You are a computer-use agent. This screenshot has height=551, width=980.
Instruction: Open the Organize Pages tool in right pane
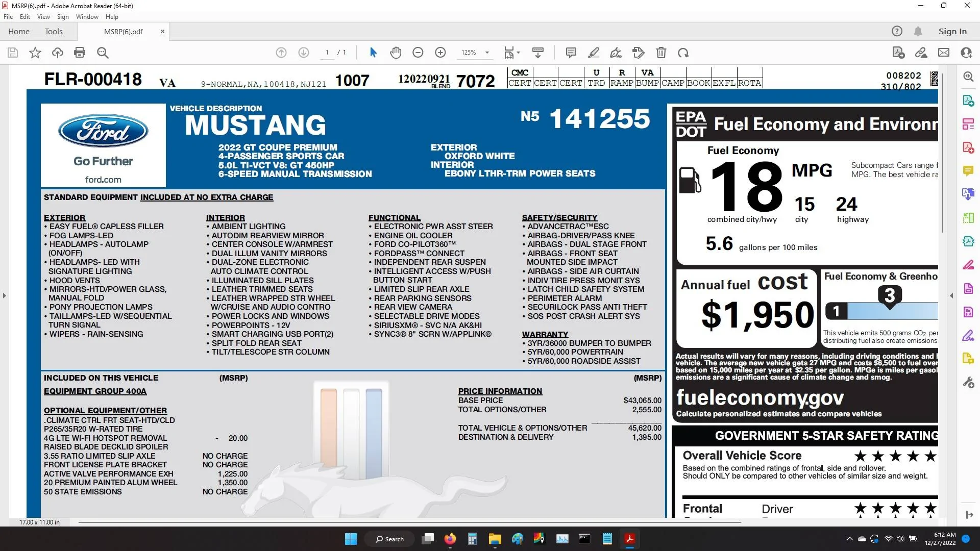click(x=968, y=218)
